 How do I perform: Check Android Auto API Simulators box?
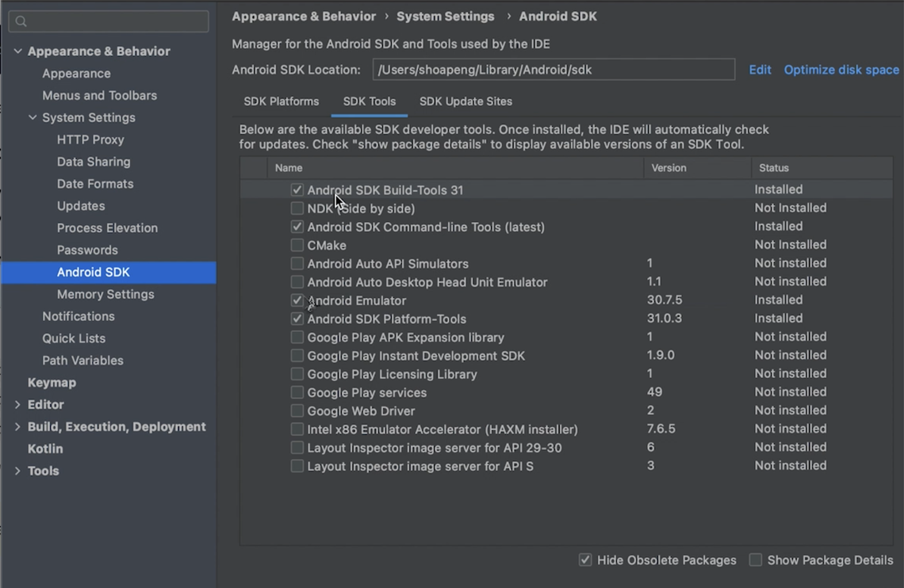tap(297, 263)
